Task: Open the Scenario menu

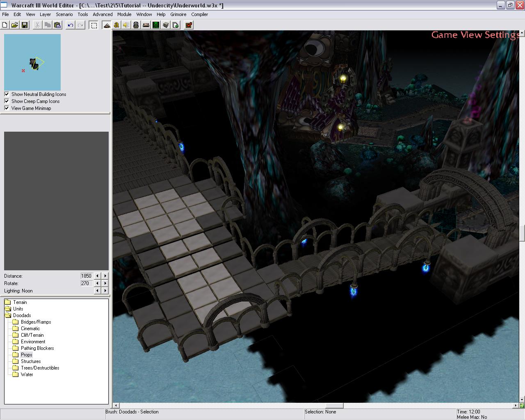Action: point(64,14)
